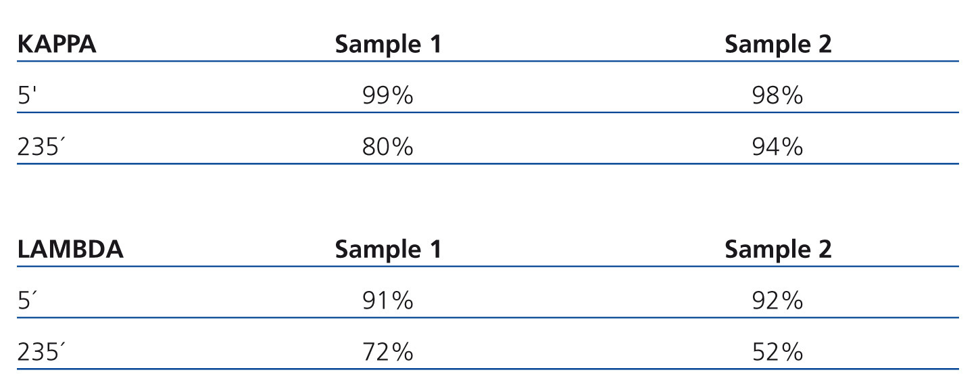
Task: Select the 98% value cell
Action: coord(777,96)
